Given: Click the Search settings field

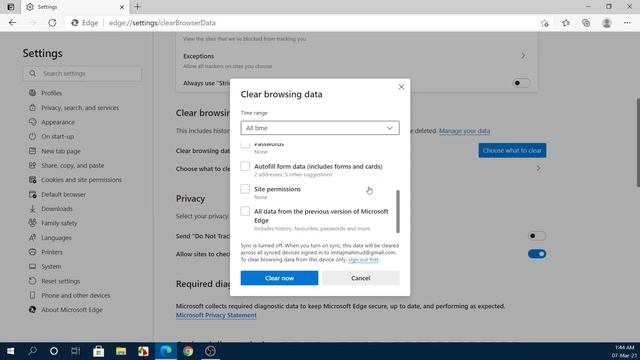Looking at the screenshot, I should point(82,73).
